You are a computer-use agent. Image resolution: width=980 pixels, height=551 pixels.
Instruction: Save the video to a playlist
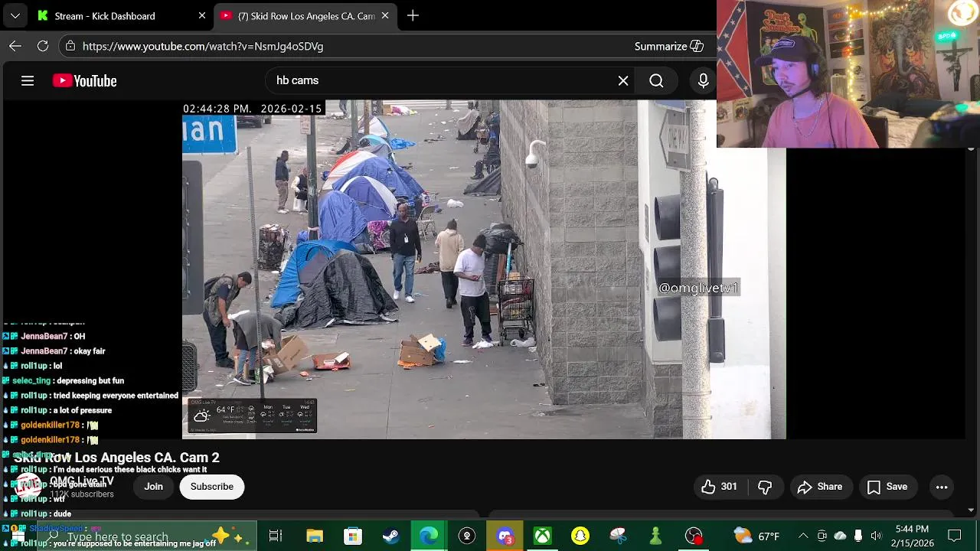[x=887, y=487]
